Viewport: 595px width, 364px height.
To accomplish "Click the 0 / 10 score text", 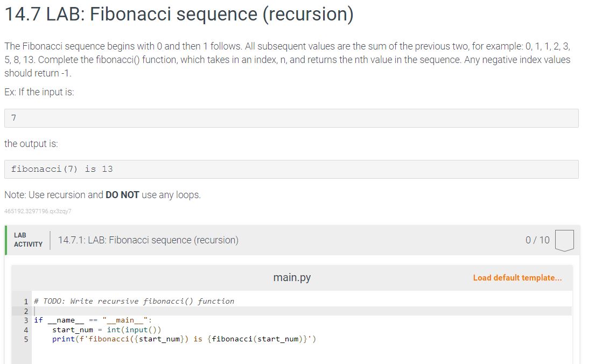I will (537, 240).
